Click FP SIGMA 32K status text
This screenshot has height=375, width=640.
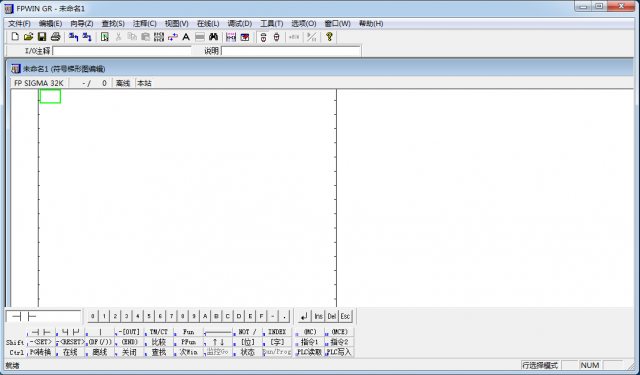[x=39, y=83]
